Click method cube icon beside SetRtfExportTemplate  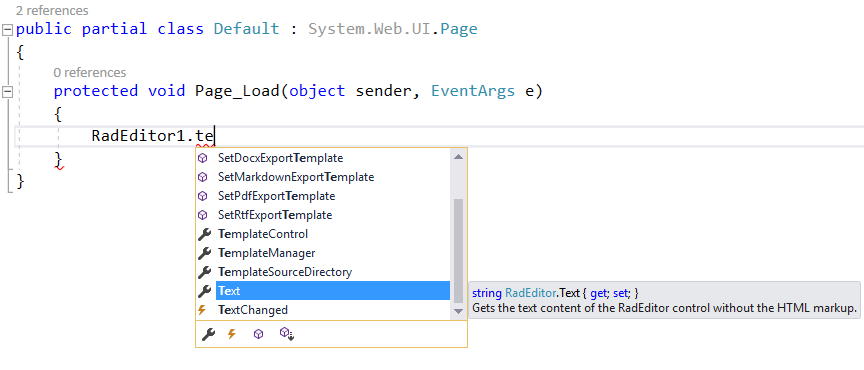203,215
